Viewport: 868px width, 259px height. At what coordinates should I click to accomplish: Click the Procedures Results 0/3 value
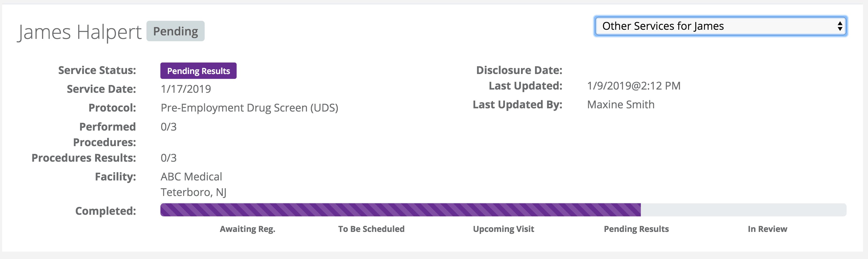click(x=168, y=158)
